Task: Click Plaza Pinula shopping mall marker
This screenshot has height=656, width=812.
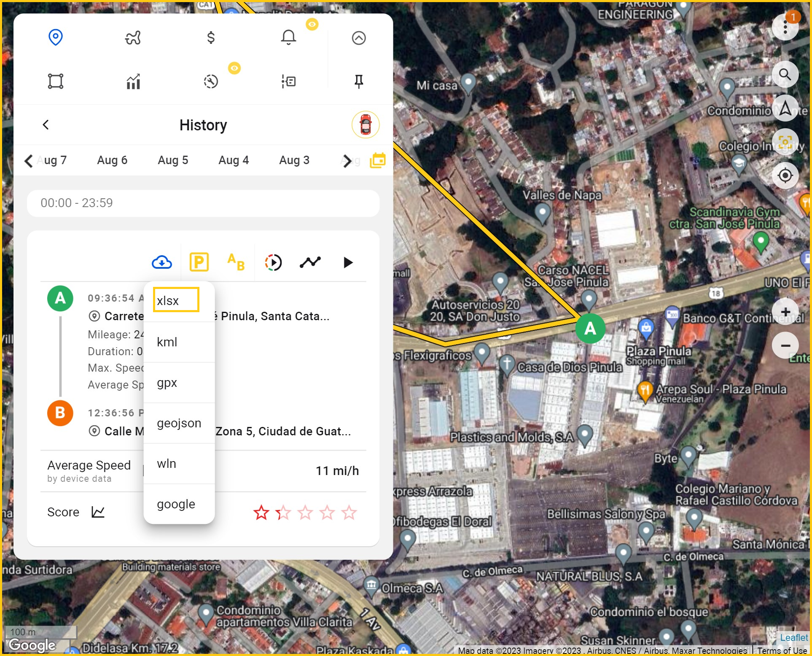Action: [645, 328]
